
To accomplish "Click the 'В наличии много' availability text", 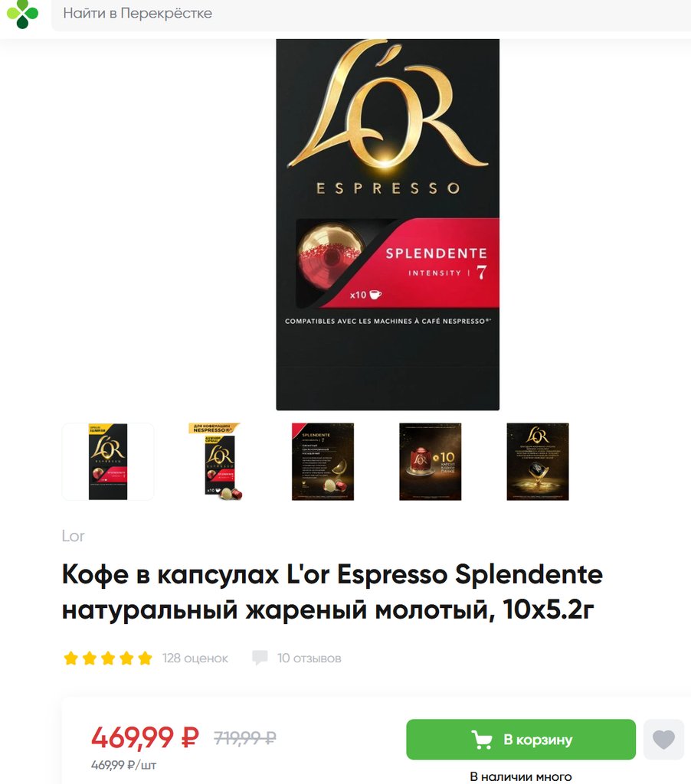I will tap(521, 776).
